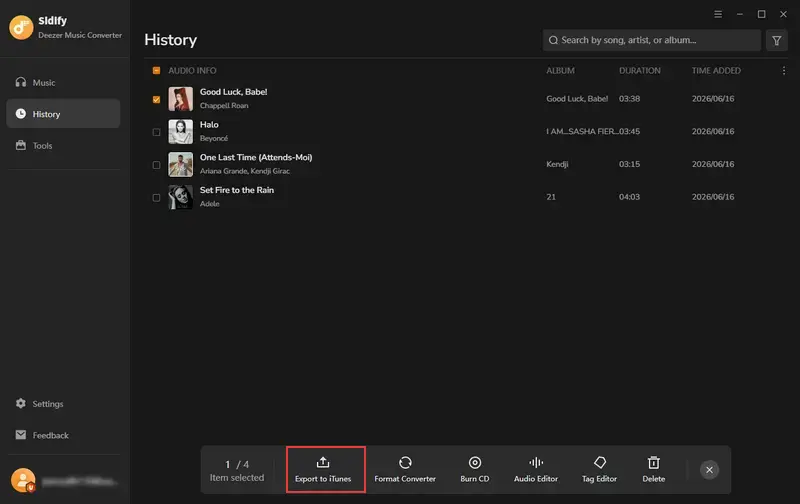
Task: Click the user profile avatar
Action: (23, 480)
